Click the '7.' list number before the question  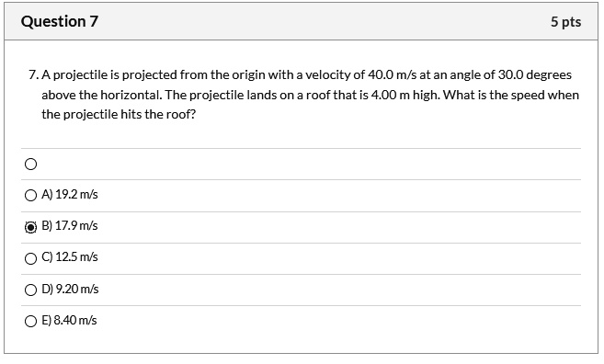pos(33,74)
